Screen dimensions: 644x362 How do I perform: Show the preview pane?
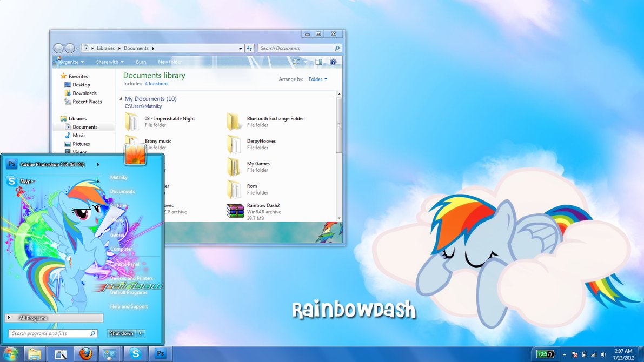(318, 62)
